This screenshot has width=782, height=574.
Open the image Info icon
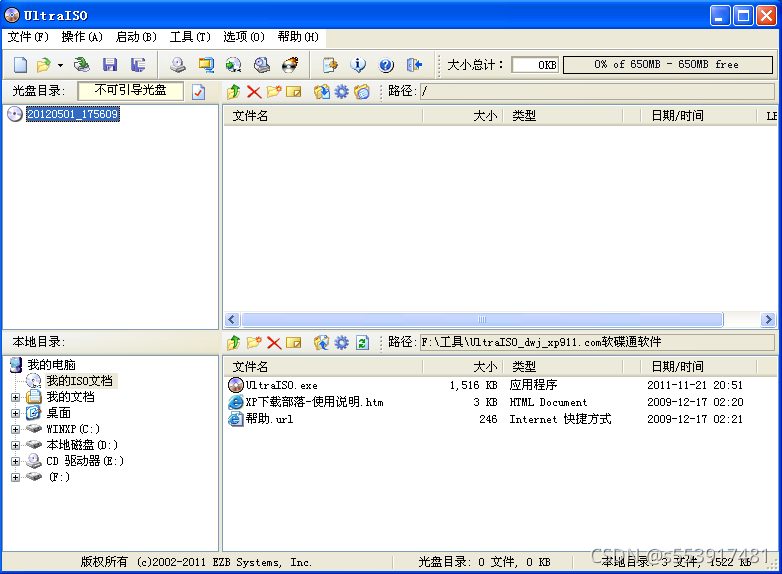(358, 65)
